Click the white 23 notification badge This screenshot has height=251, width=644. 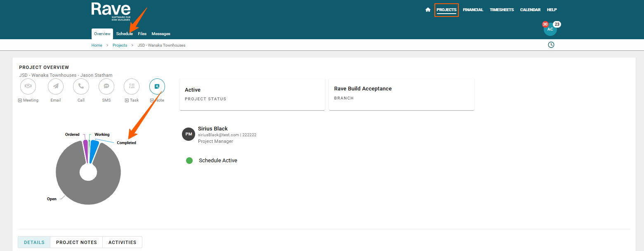(557, 24)
